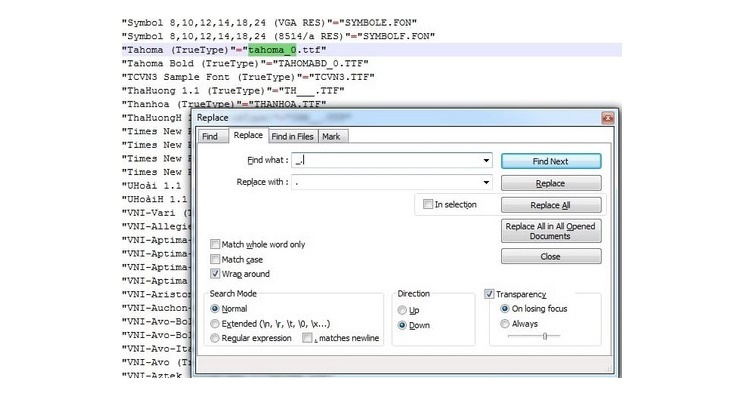The image size is (755, 408).
Task: Switch to the Find tab
Action: point(209,136)
